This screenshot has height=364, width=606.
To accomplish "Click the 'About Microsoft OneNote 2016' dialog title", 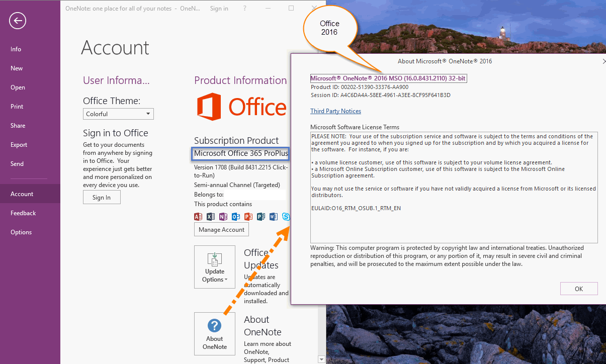I will point(445,61).
